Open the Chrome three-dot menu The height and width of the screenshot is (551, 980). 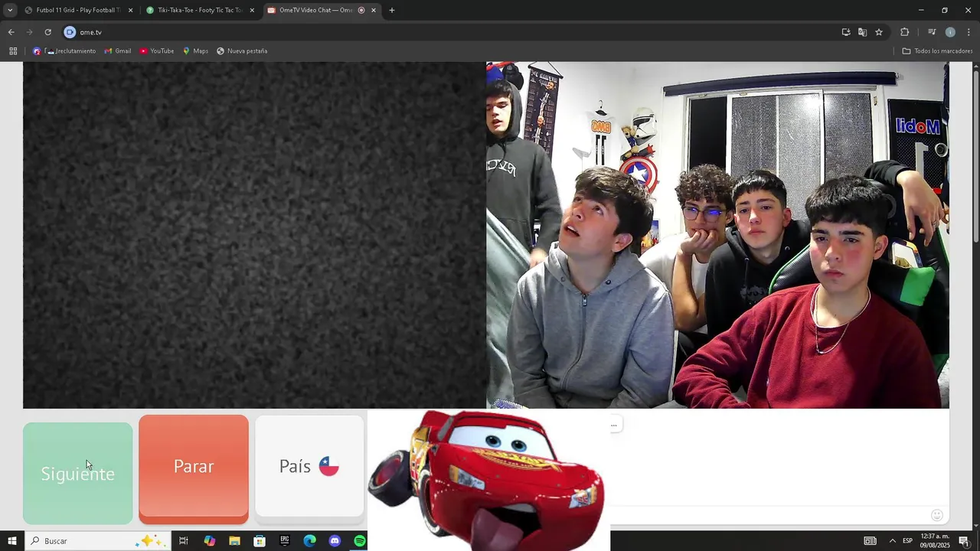969,32
